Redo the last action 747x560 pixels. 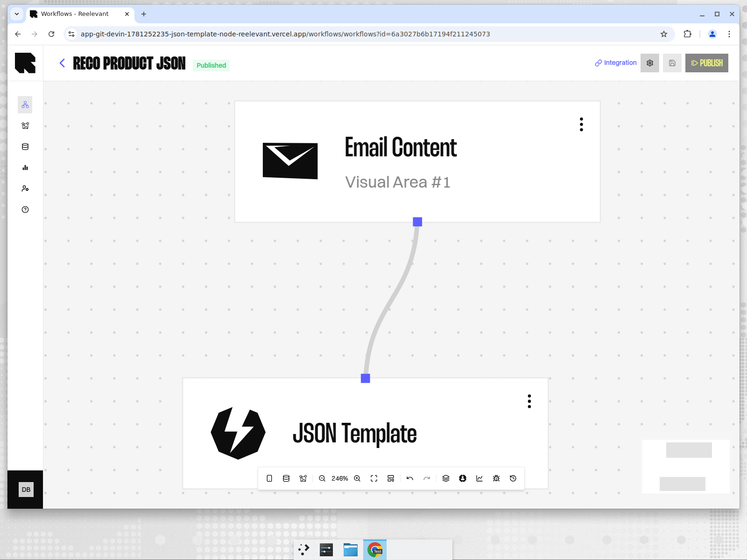tap(427, 478)
